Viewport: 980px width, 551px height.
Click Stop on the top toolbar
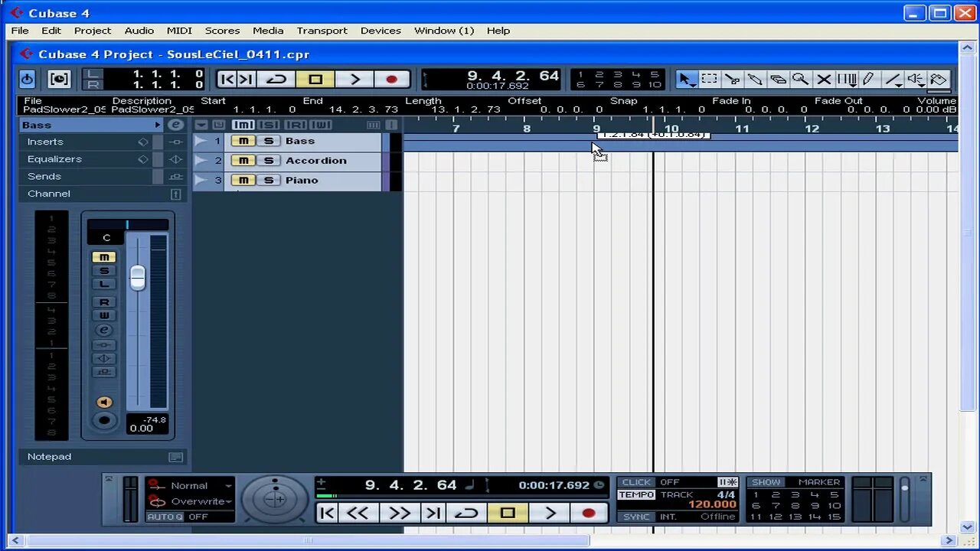[x=315, y=79]
